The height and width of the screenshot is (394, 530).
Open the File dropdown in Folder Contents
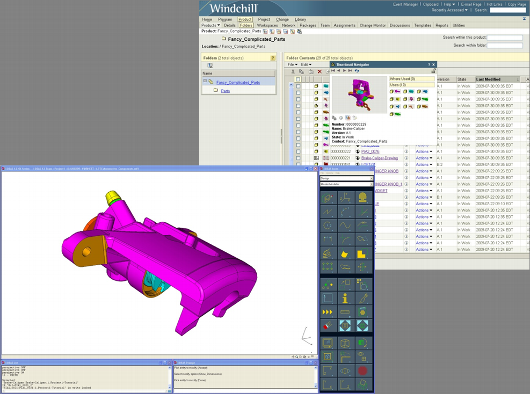[292, 65]
